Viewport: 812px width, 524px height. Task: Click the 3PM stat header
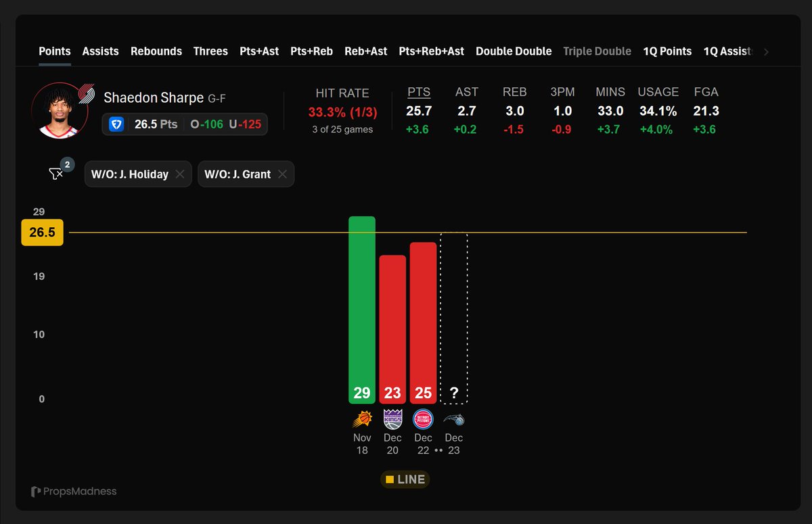tap(562, 92)
